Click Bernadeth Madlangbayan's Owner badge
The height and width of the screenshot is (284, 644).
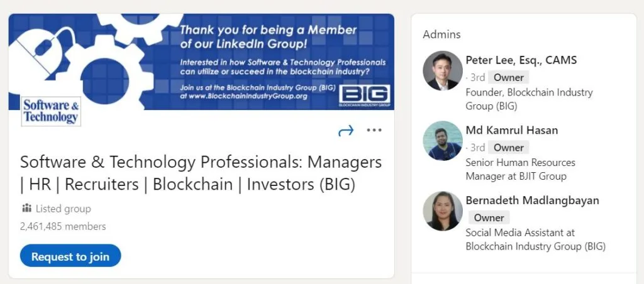489,218
